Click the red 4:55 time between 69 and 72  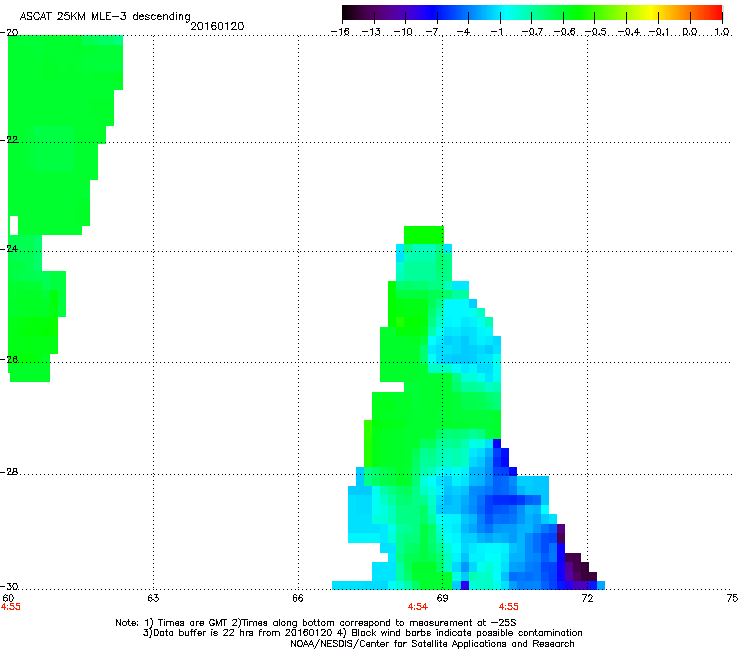point(508,607)
